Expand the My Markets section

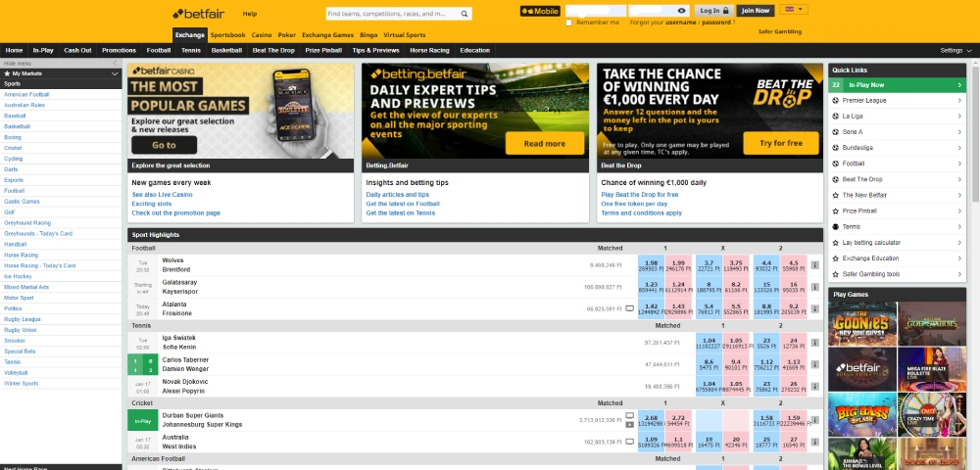[x=115, y=73]
